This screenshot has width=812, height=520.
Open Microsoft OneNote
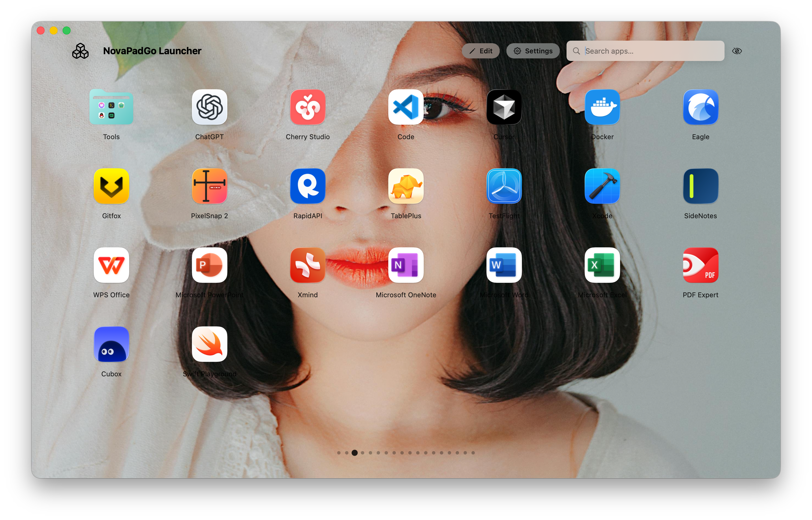[406, 265]
